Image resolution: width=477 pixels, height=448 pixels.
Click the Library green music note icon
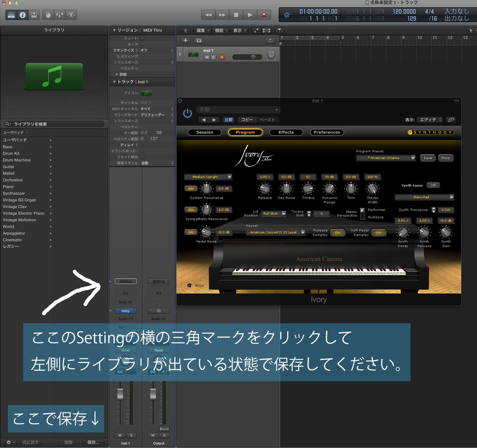click(x=54, y=76)
